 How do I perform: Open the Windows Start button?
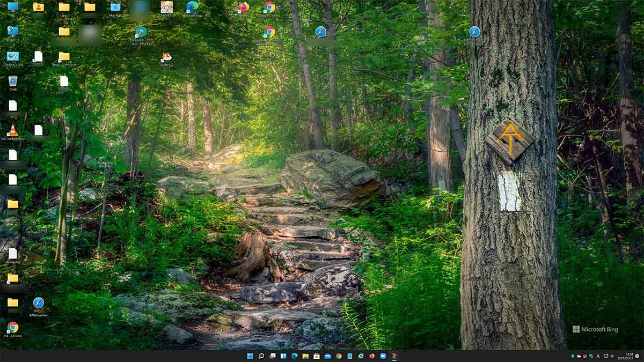250,356
